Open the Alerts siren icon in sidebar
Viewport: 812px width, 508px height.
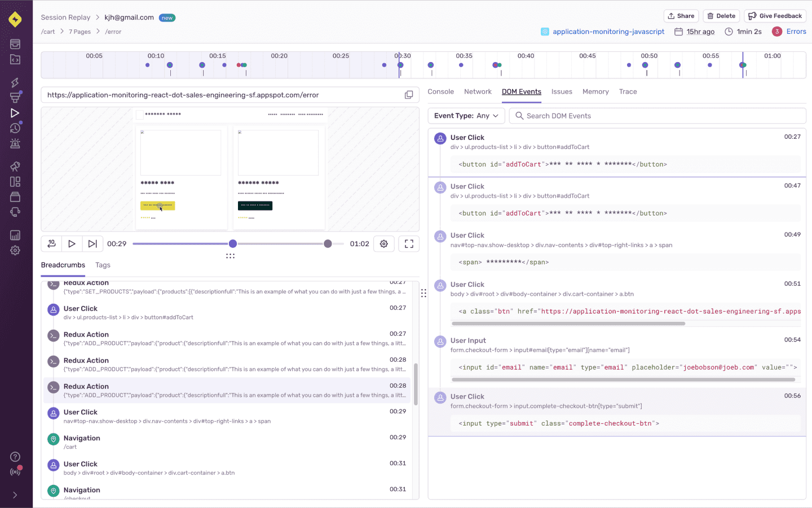[15, 143]
